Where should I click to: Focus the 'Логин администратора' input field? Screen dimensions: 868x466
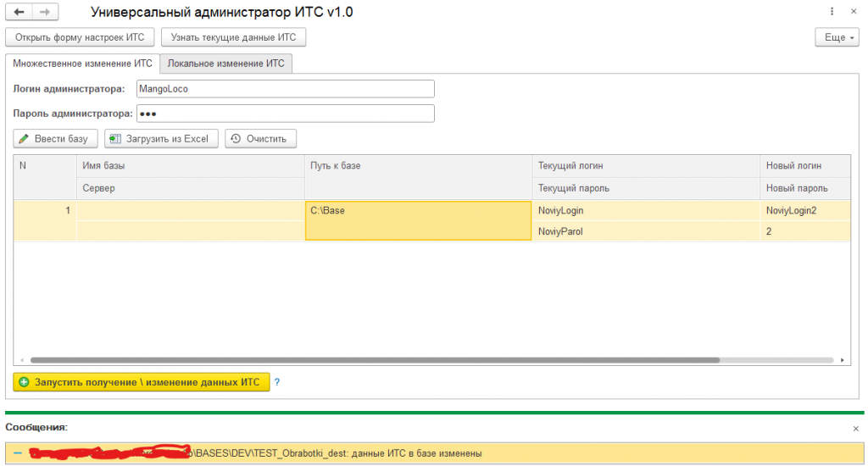(285, 89)
